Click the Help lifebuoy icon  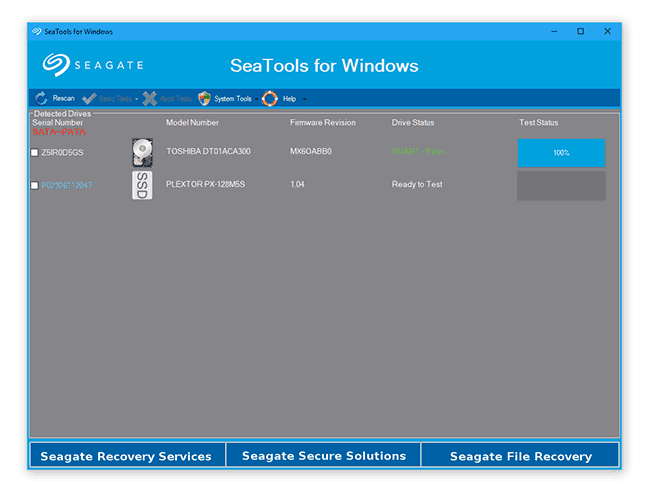(270, 99)
